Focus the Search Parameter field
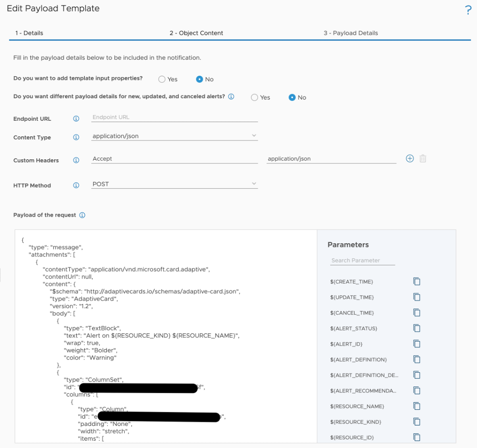Image resolution: width=477 pixels, height=448 pixels. click(362, 261)
